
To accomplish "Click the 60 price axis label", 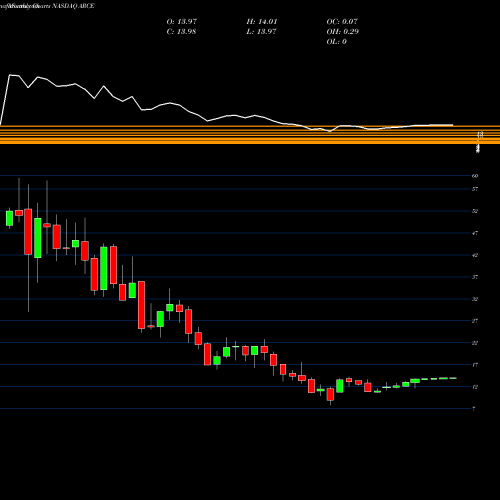I will 475,176.
